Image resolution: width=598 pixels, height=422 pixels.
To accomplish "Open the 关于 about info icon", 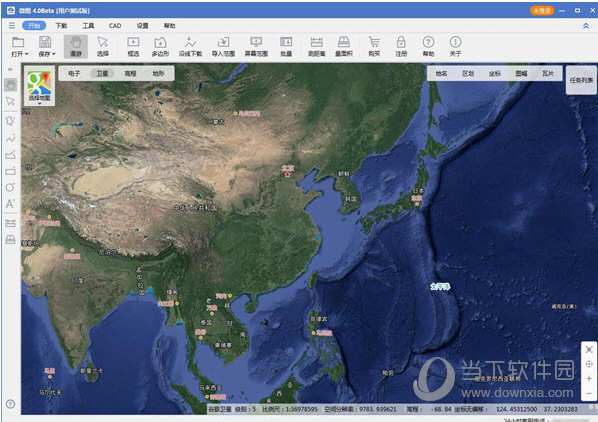I will tap(455, 42).
